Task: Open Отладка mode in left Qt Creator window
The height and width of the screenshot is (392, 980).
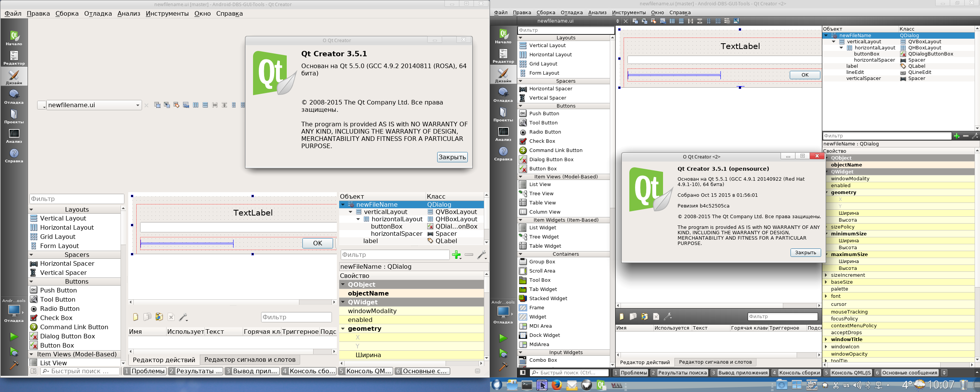Action: point(14,97)
